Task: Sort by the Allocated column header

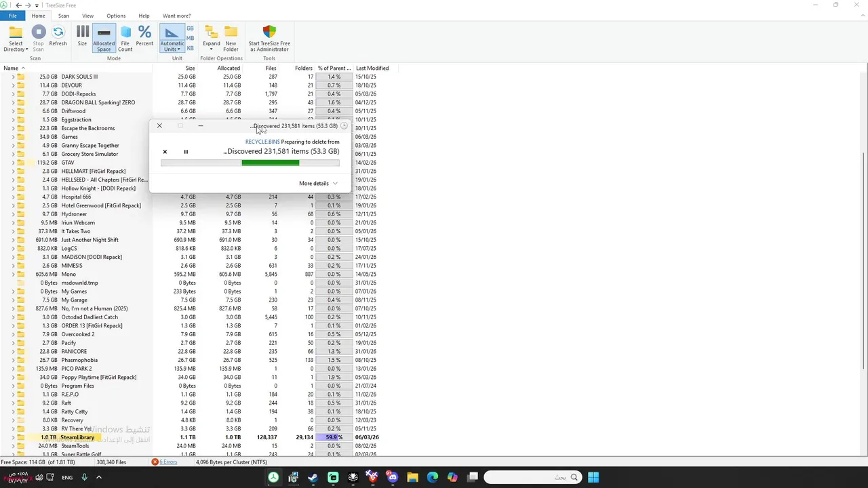Action: tap(229, 68)
